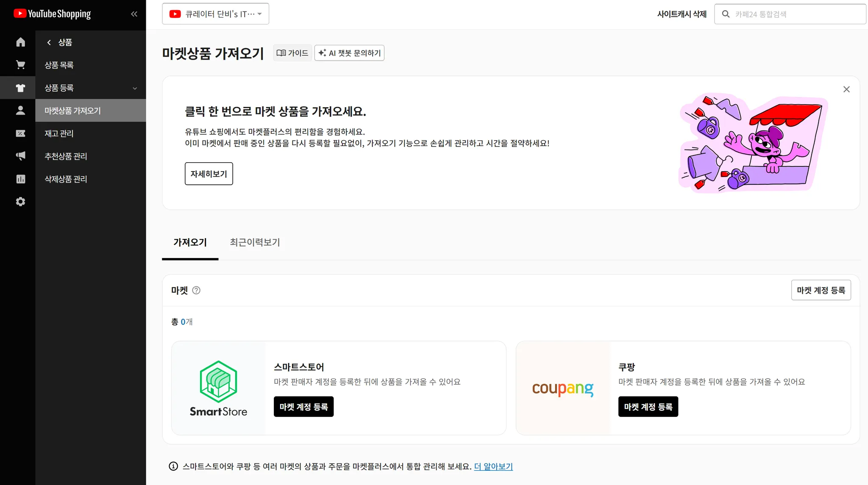Viewport: 868px width, 485px height.
Task: Register a SmartStore market account
Action: [x=303, y=406]
